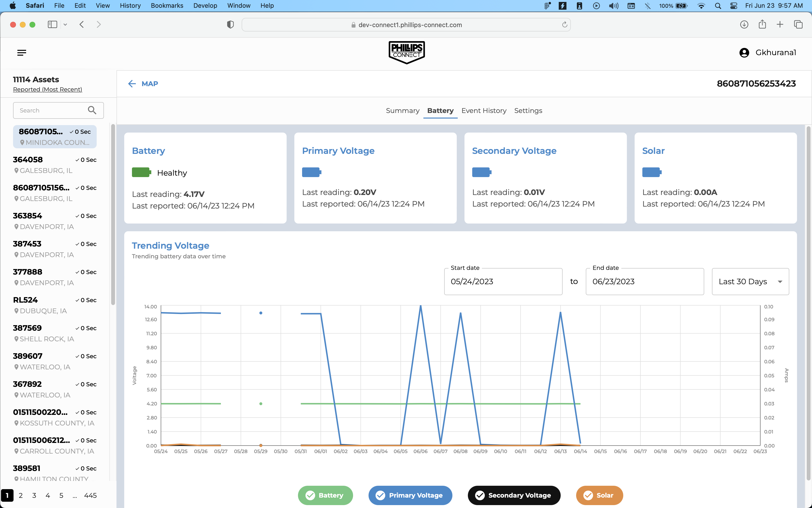This screenshot has height=508, width=812.
Task: Select the Battery tab
Action: [x=440, y=111]
